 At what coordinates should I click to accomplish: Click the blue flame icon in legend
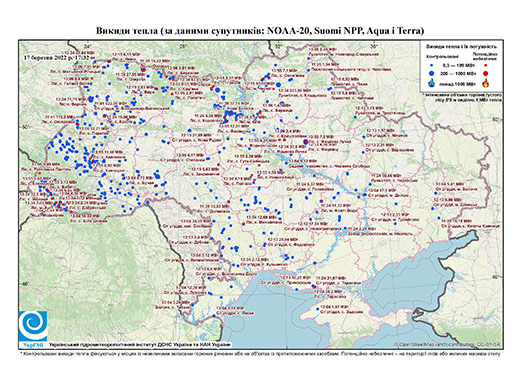[x=432, y=83]
